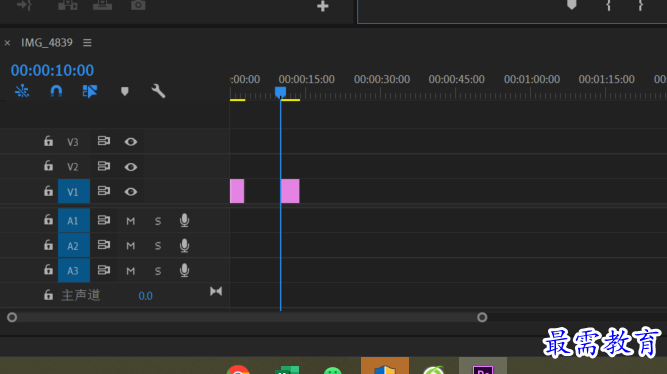Click Add Marker in upper monitor
Image resolution: width=667 pixels, height=374 pixels.
572,5
